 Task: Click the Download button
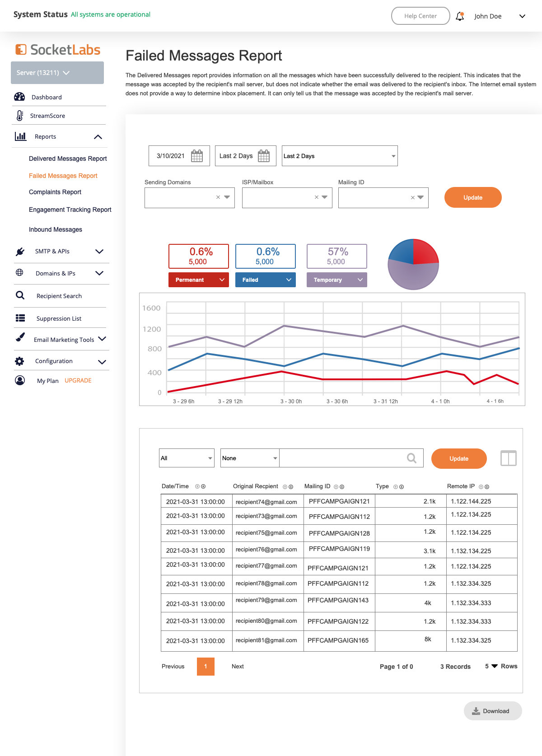point(493,711)
